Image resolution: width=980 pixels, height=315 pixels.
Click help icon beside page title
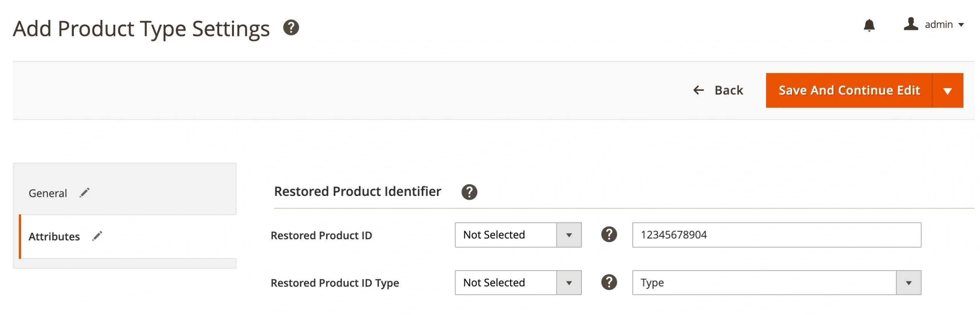pyautogui.click(x=291, y=28)
